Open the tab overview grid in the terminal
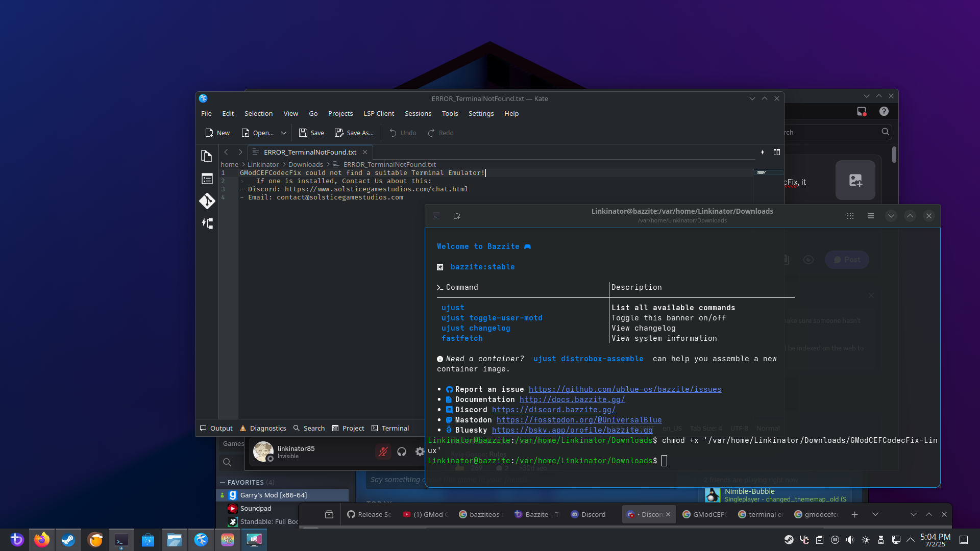This screenshot has height=551, width=980. tap(850, 216)
